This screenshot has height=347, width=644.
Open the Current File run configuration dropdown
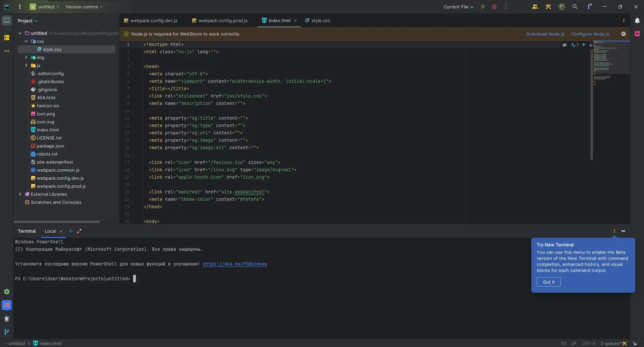coord(458,7)
